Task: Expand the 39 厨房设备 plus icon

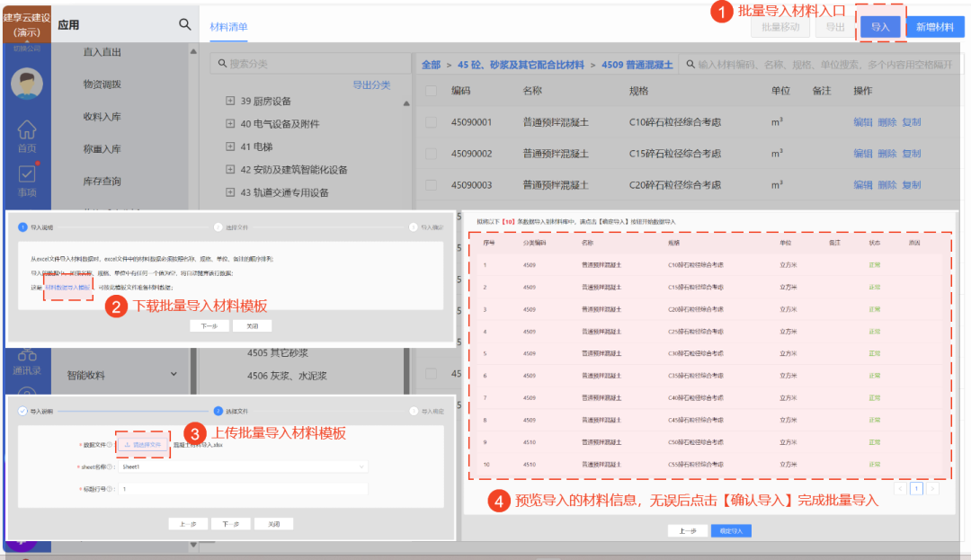Action: click(230, 102)
